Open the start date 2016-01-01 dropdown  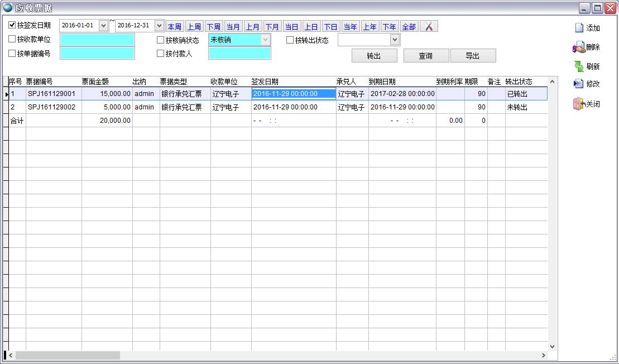[x=103, y=26]
